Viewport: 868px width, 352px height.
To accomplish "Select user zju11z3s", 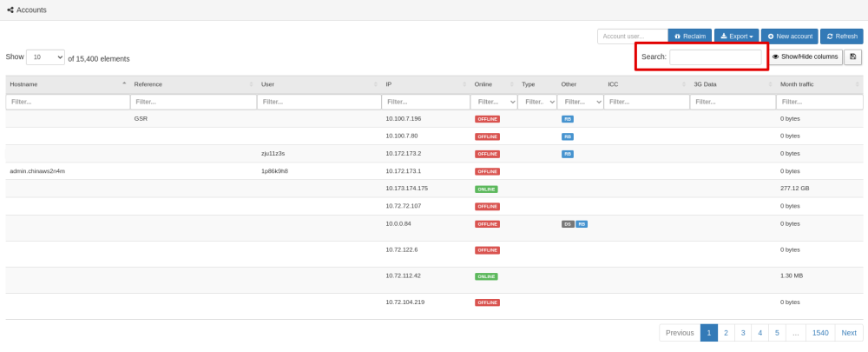I will click(273, 154).
